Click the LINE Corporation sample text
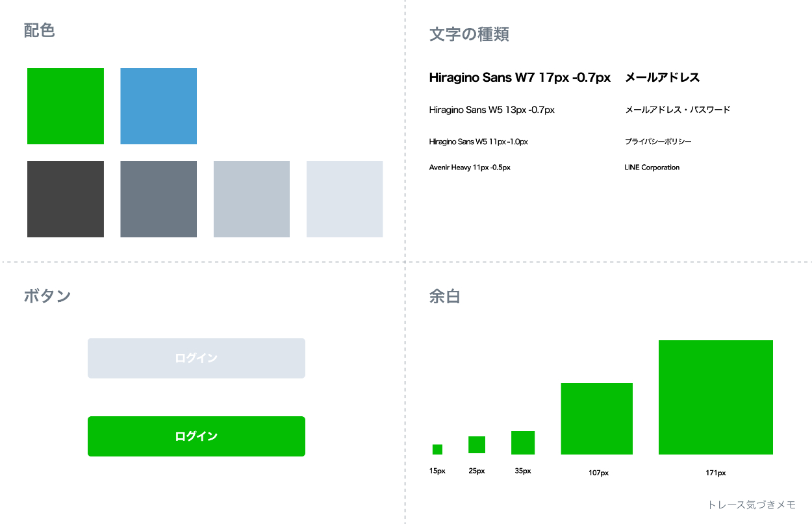 (x=652, y=168)
